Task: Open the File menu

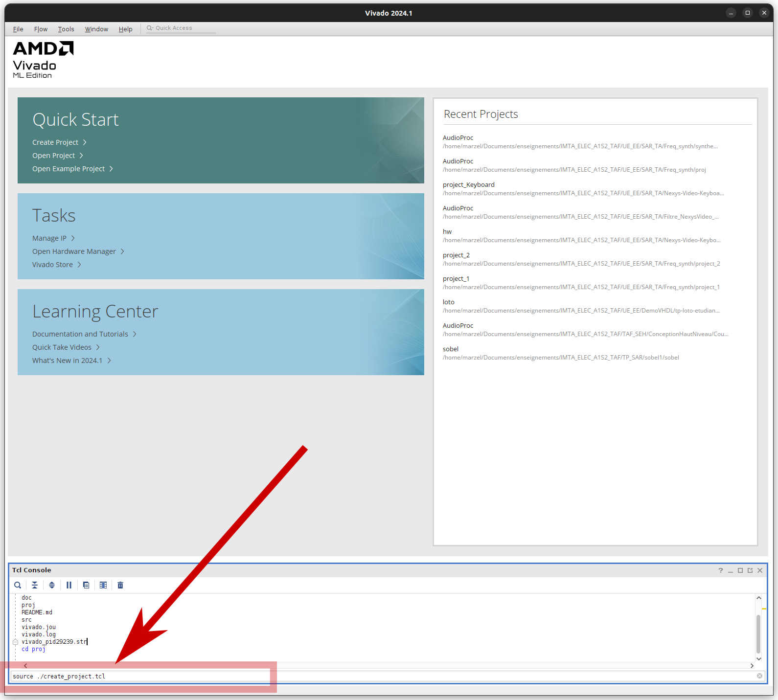Action: pyautogui.click(x=18, y=29)
